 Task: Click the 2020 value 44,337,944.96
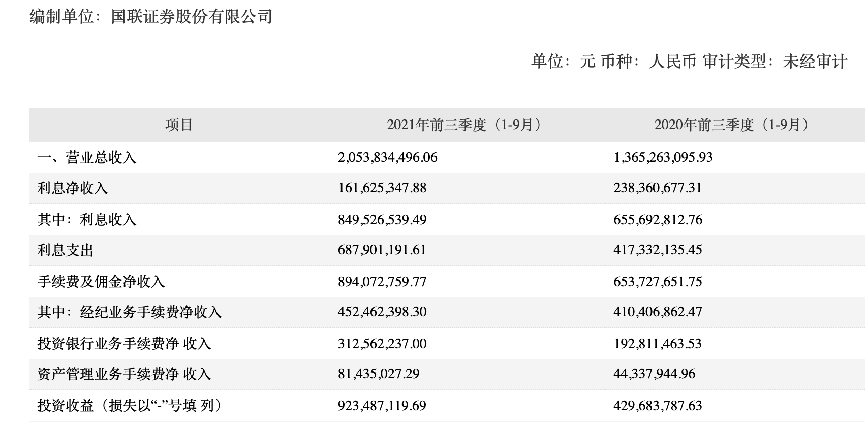pyautogui.click(x=655, y=374)
